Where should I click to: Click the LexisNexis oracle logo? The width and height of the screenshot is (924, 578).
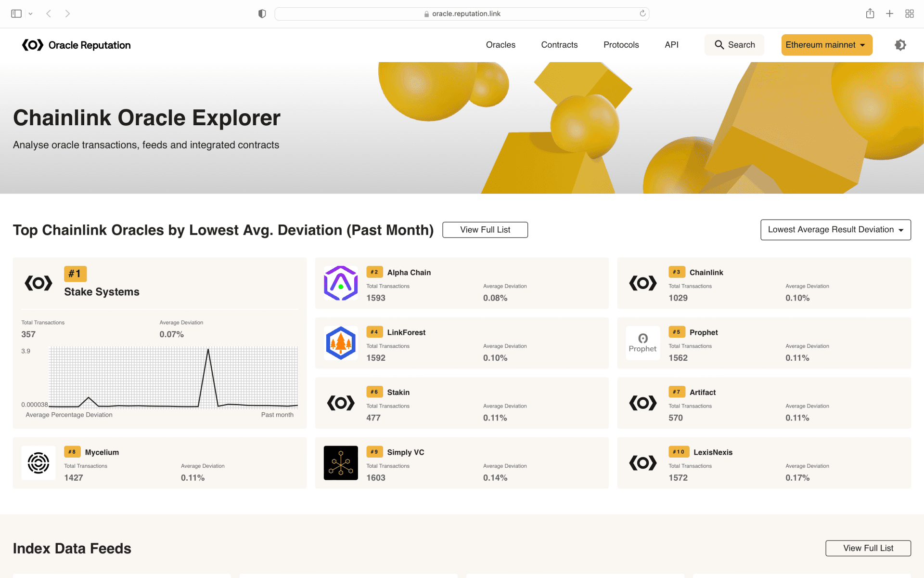tap(643, 463)
